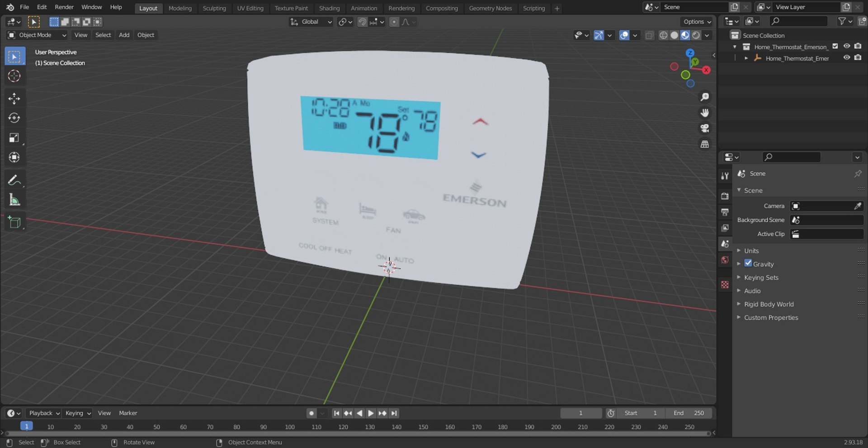The height and width of the screenshot is (448, 868).
Task: Select the Transform tool
Action: tap(14, 157)
